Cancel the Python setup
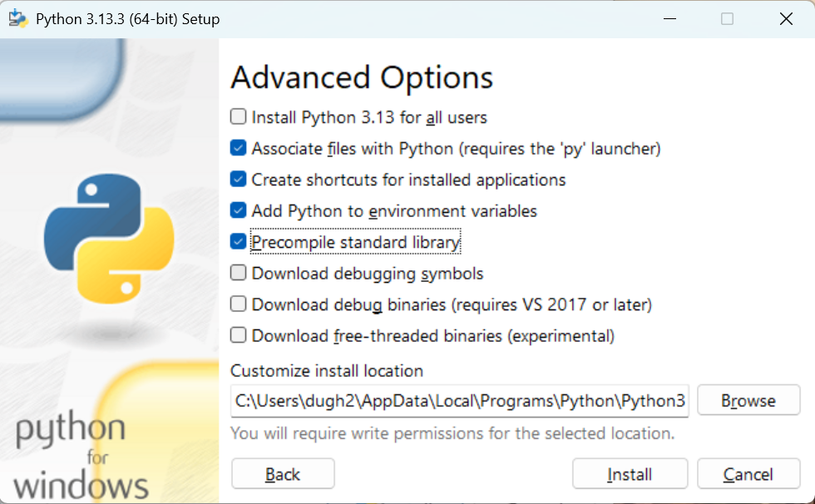The image size is (815, 504). (748, 473)
